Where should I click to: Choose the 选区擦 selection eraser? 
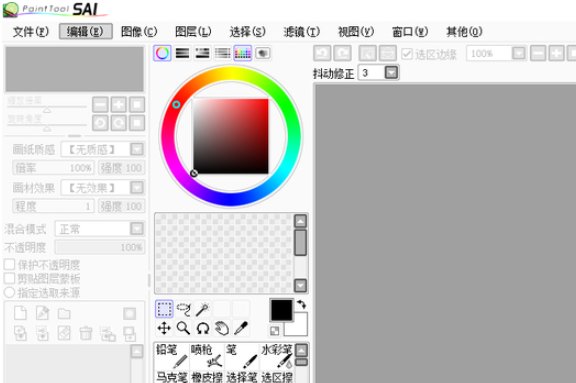point(277,377)
